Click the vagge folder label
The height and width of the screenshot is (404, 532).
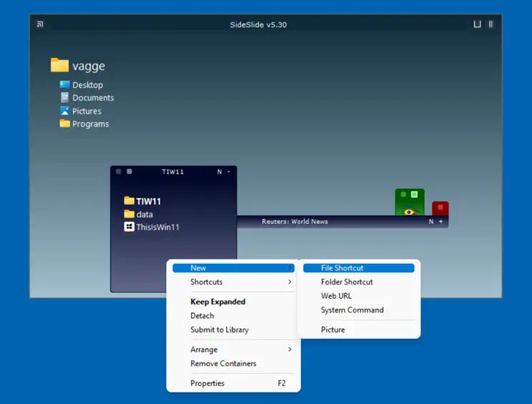[x=89, y=66]
